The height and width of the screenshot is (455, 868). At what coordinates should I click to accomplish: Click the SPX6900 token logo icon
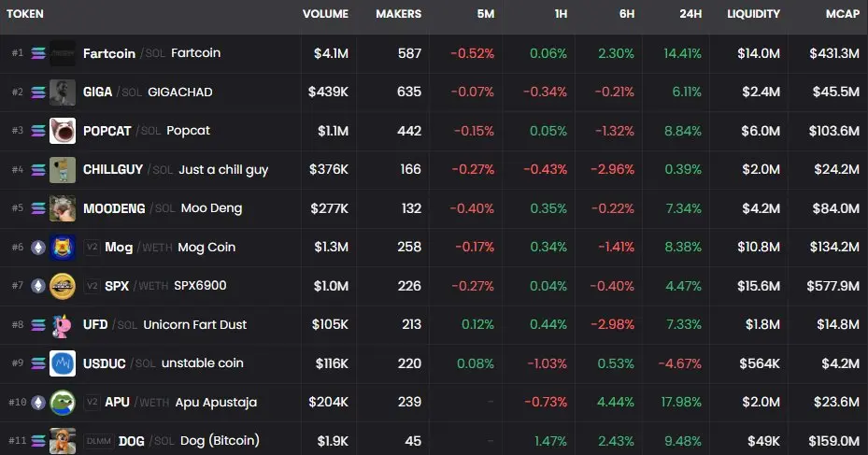[x=63, y=285]
